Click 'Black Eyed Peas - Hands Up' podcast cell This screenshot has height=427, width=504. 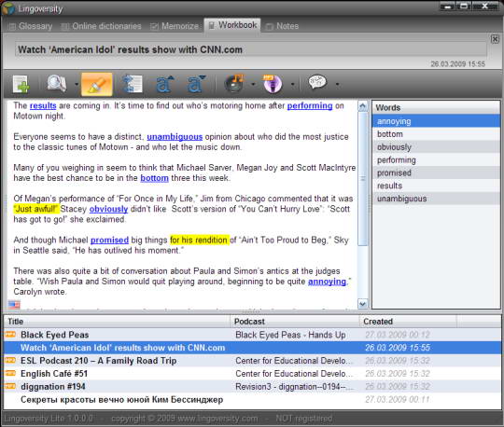(x=290, y=335)
